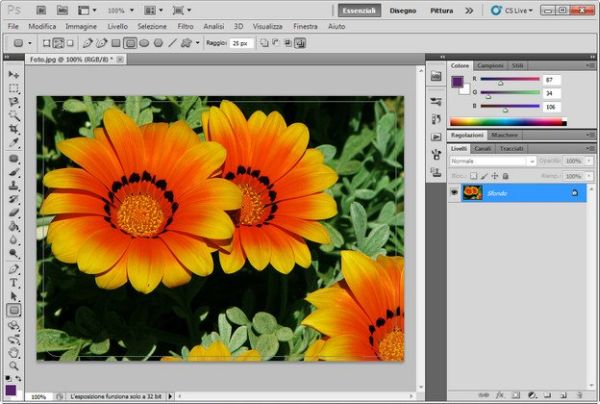Image resolution: width=600 pixels, height=404 pixels.
Task: Click the CS Live button
Action: (x=516, y=10)
